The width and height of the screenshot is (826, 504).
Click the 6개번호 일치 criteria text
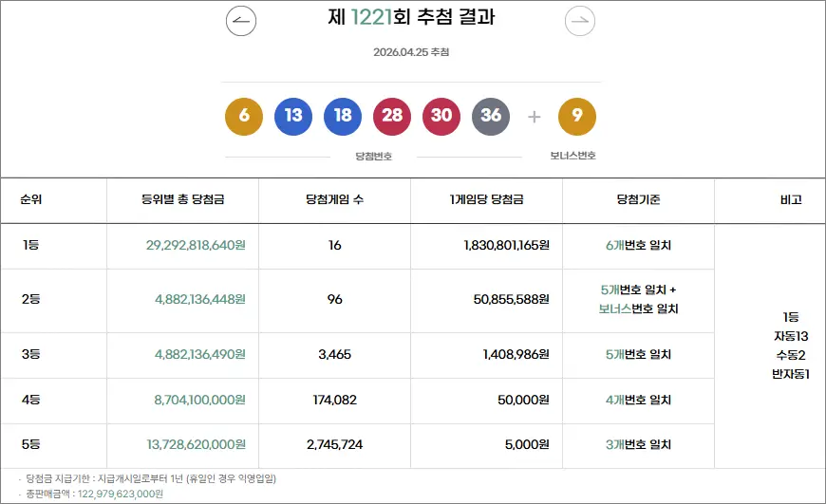(x=638, y=246)
